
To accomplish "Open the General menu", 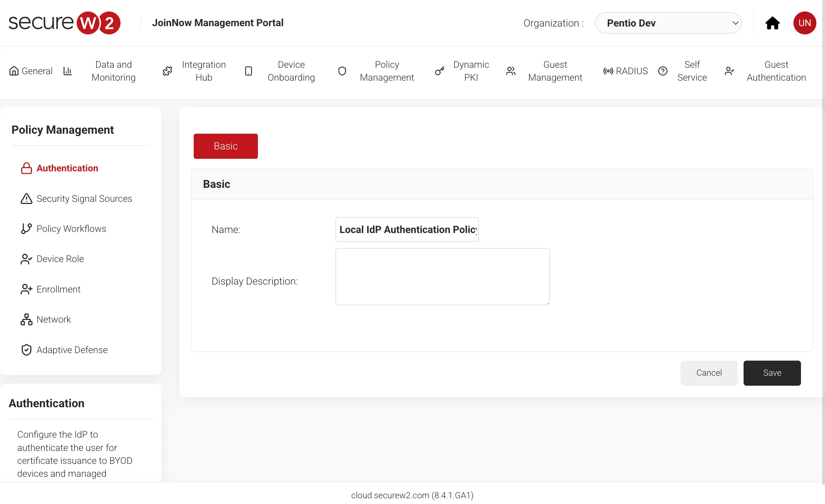I will coord(37,71).
